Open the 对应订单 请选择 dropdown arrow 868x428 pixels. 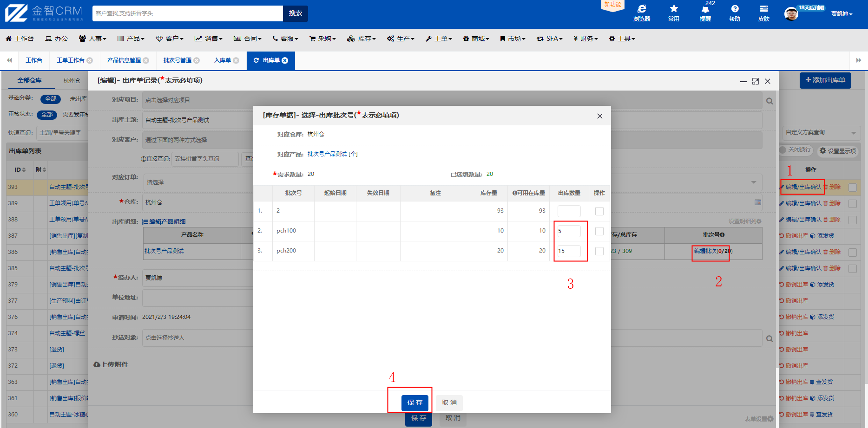(754, 182)
